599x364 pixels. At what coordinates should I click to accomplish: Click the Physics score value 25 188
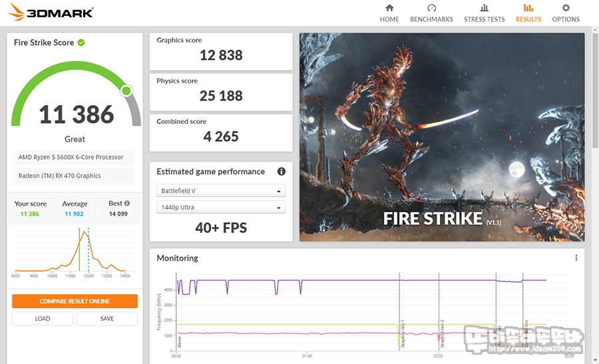221,96
